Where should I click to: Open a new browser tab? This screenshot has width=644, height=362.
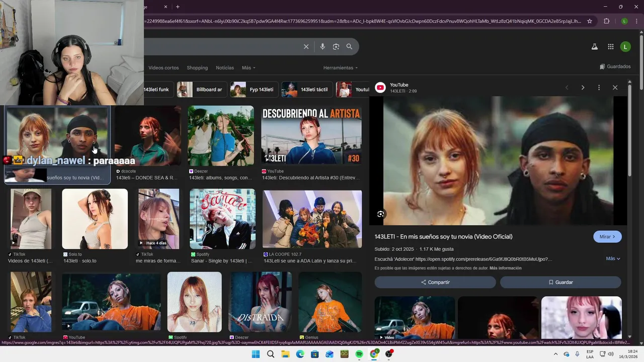(178, 7)
